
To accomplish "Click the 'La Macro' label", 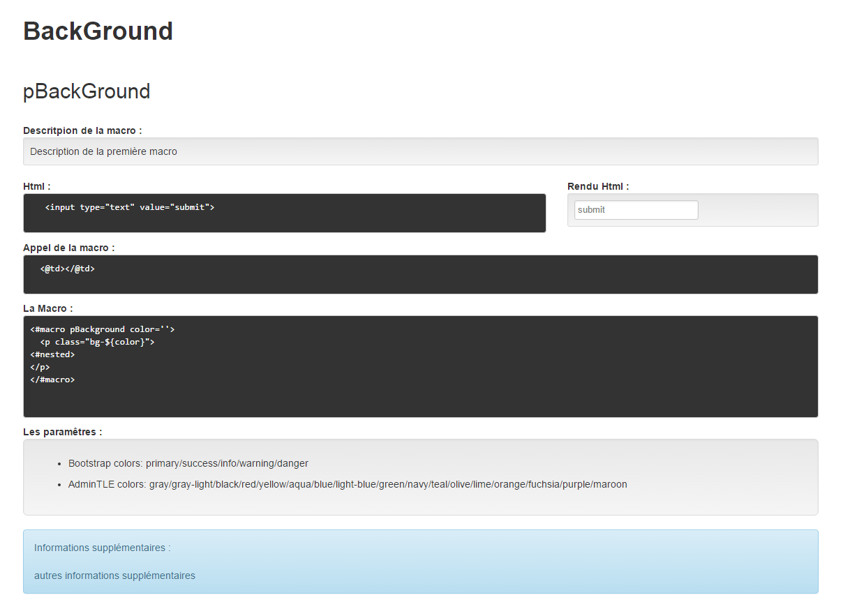I will pyautogui.click(x=47, y=308).
